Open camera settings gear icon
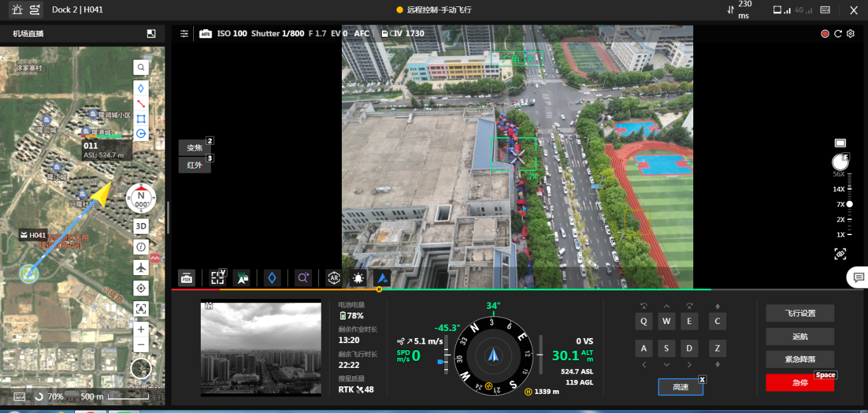 click(x=851, y=34)
